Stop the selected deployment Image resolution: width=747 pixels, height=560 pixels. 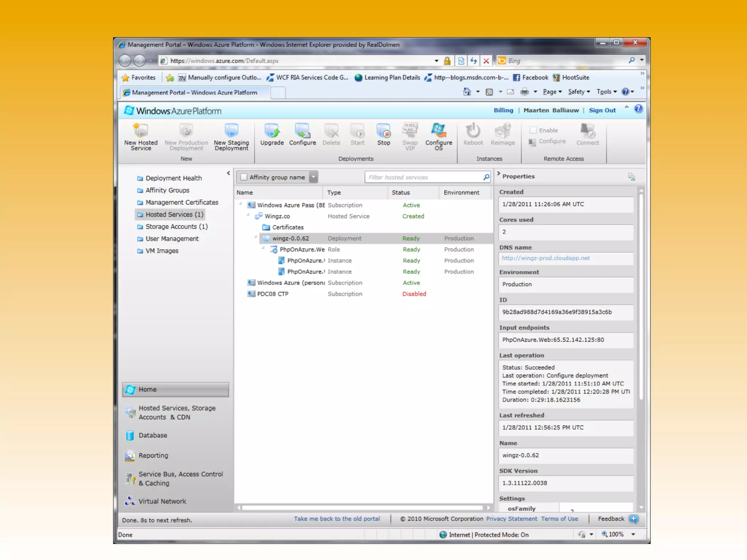384,135
